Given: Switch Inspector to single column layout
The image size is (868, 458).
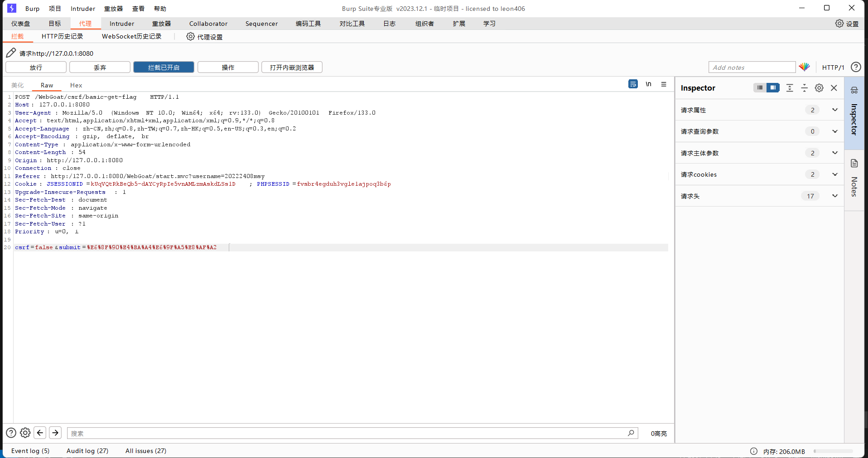Looking at the screenshot, I should 760,87.
